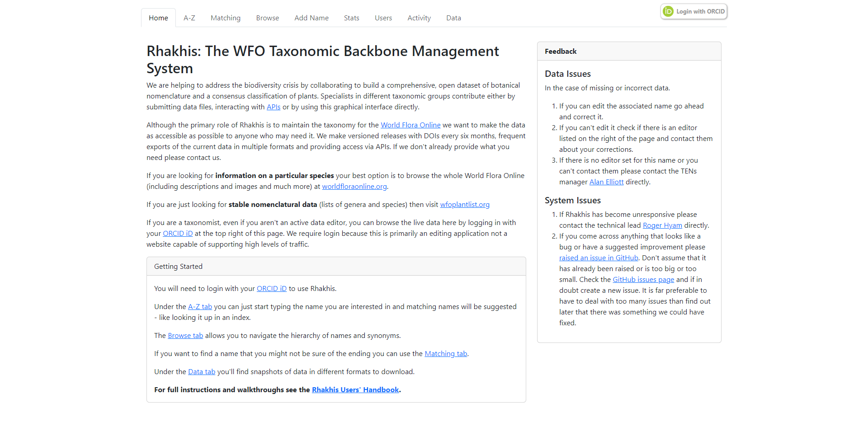Open the Stats tab

[x=351, y=18]
